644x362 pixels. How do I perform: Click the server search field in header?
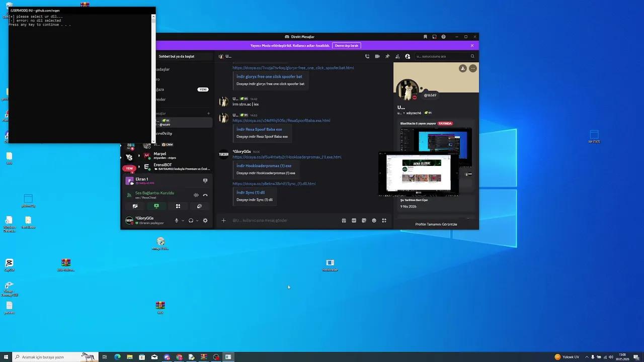pyautogui.click(x=445, y=56)
